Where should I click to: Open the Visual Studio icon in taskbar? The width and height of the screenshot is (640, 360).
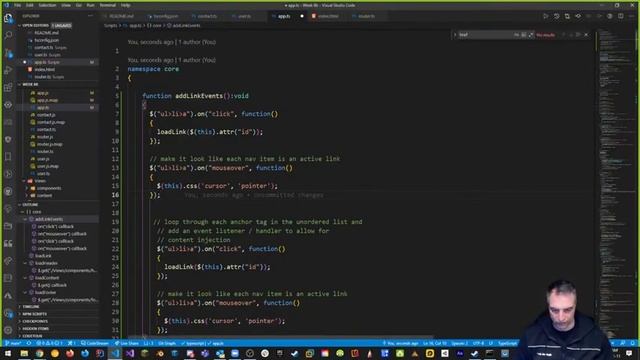pyautogui.click(x=130, y=353)
